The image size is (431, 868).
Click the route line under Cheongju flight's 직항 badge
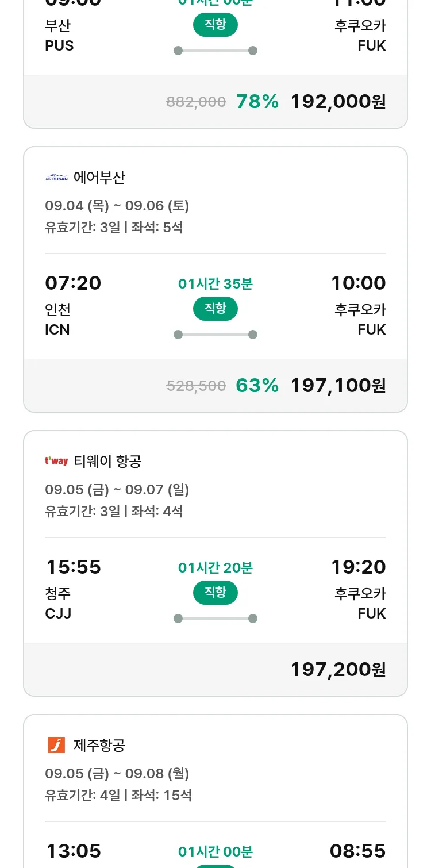(215, 619)
